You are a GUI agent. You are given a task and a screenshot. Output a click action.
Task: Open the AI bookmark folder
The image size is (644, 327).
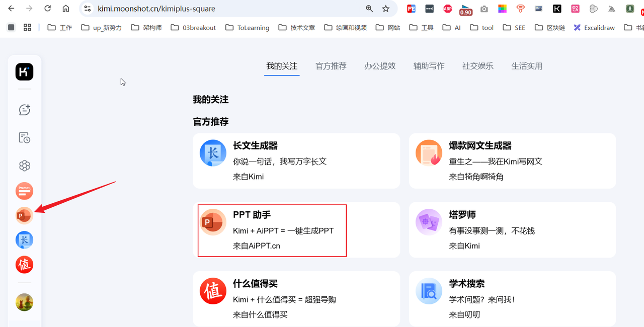[452, 27]
